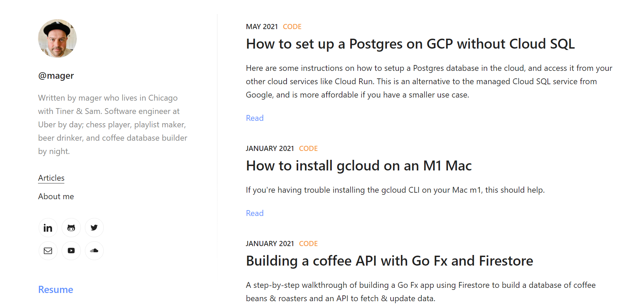
Task: Open the Postgres on GCP article title
Action: [x=410, y=44]
